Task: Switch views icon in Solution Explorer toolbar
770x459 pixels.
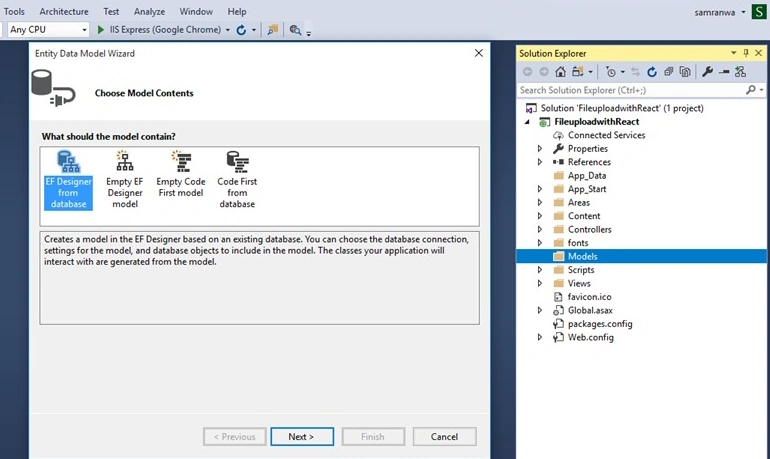Action: (x=578, y=72)
